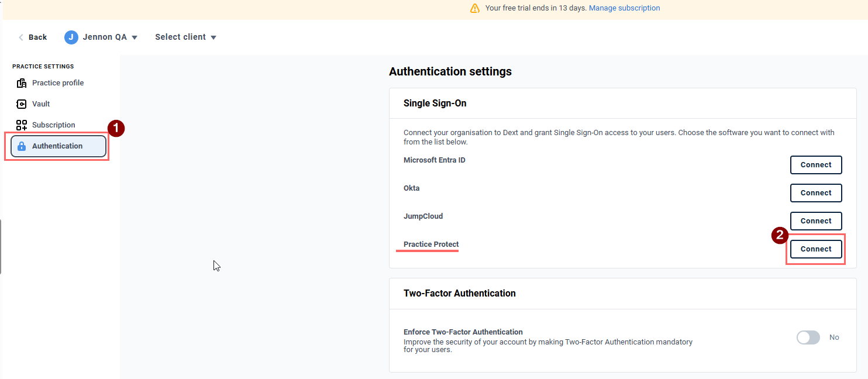
Task: Click the Back text label
Action: click(x=37, y=37)
